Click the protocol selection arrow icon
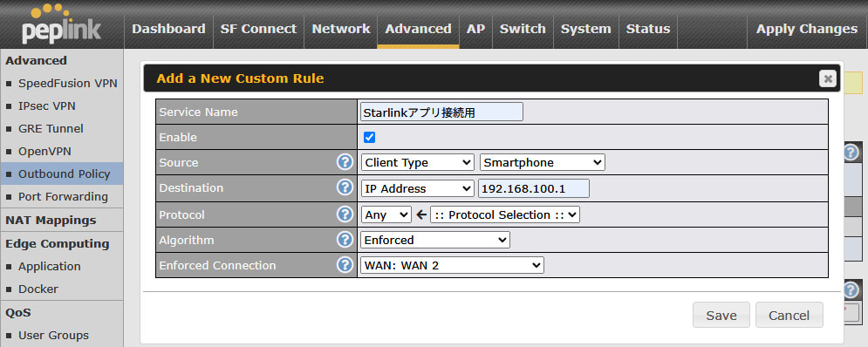This screenshot has height=347, width=868. pyautogui.click(x=421, y=214)
